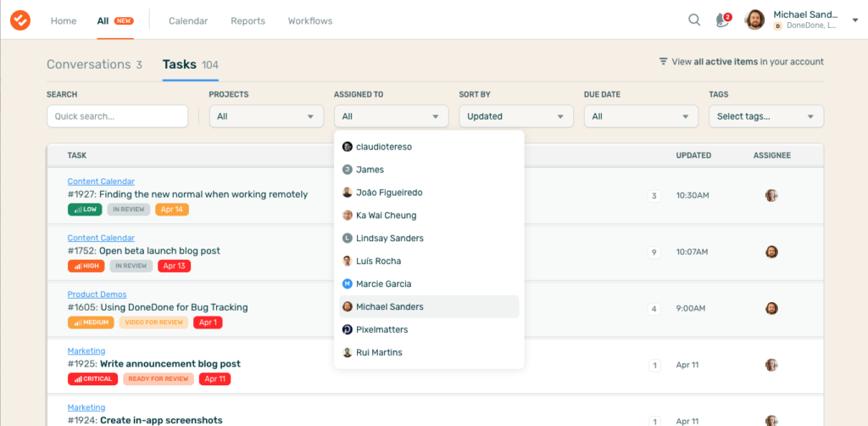
Task: Select the Tasks tab
Action: [191, 64]
